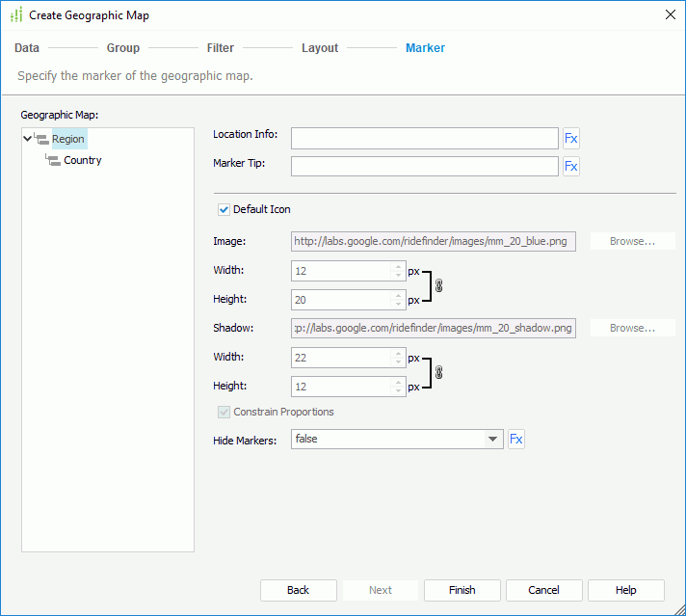Collapse the Region tree node

[27, 139]
